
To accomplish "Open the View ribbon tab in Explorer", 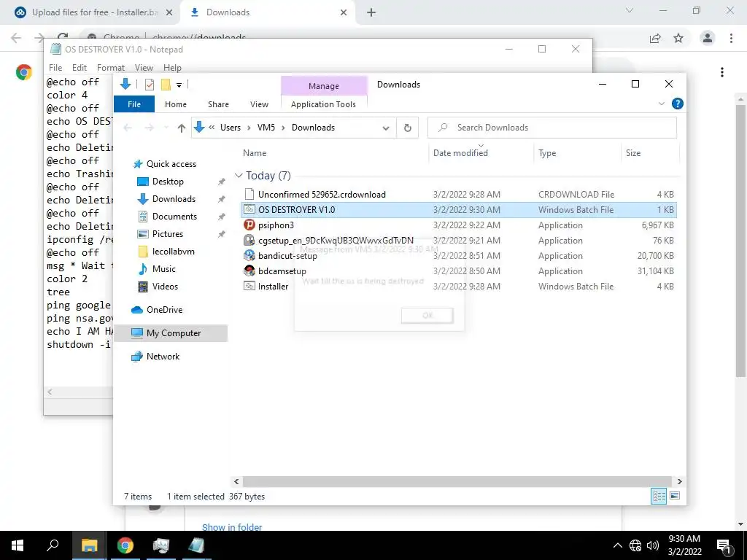I will [x=259, y=104].
